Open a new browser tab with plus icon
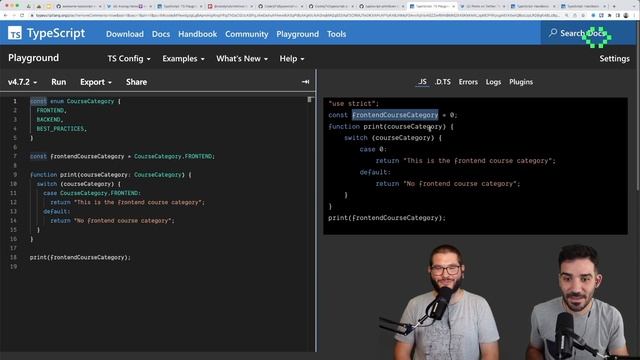 tap(614, 6)
